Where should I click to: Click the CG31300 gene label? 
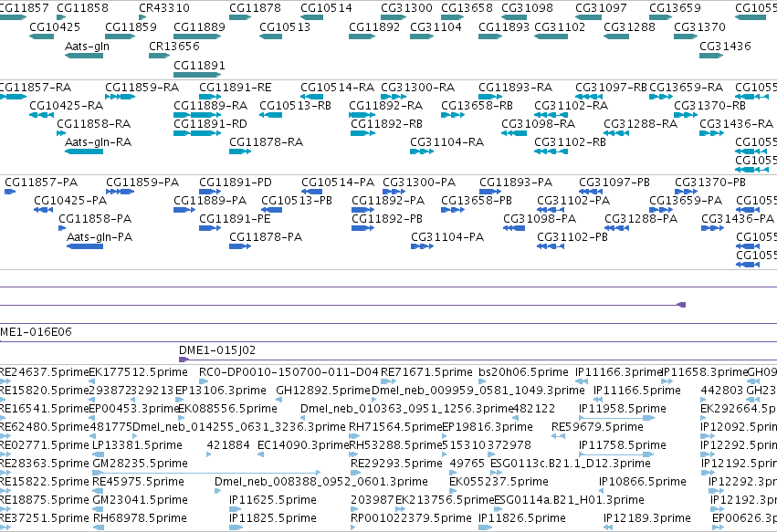click(x=406, y=8)
